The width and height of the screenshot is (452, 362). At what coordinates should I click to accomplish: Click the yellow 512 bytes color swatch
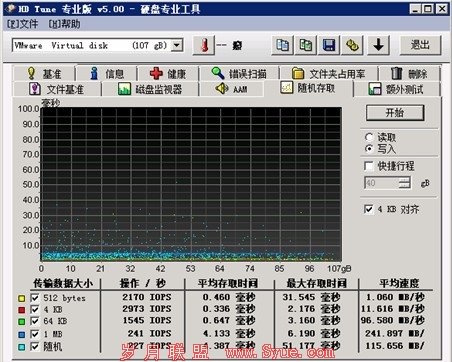(22, 298)
